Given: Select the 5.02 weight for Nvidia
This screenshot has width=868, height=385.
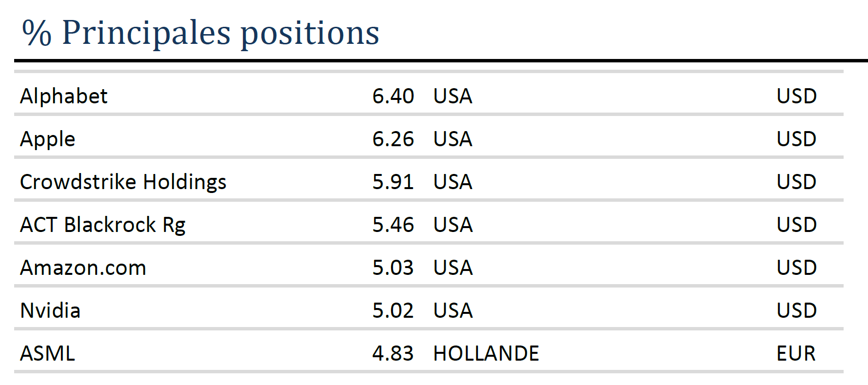Looking at the screenshot, I should point(393,310).
